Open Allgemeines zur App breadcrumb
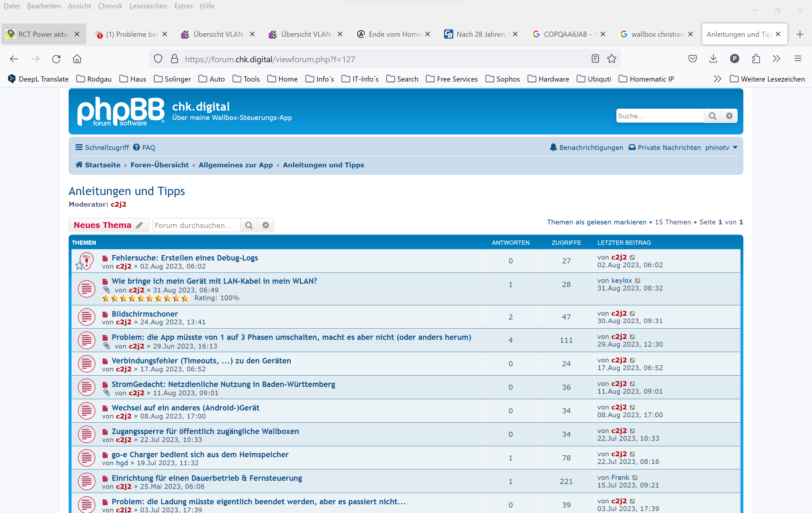This screenshot has width=812, height=513. coord(236,165)
